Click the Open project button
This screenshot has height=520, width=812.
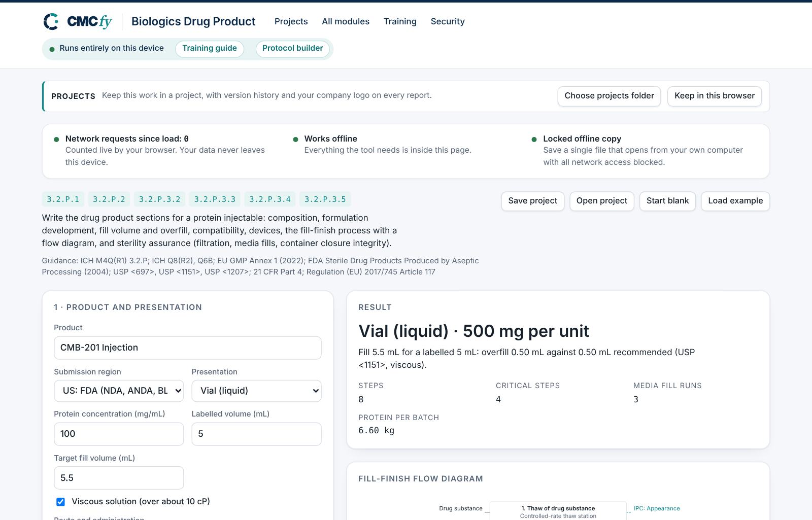602,201
